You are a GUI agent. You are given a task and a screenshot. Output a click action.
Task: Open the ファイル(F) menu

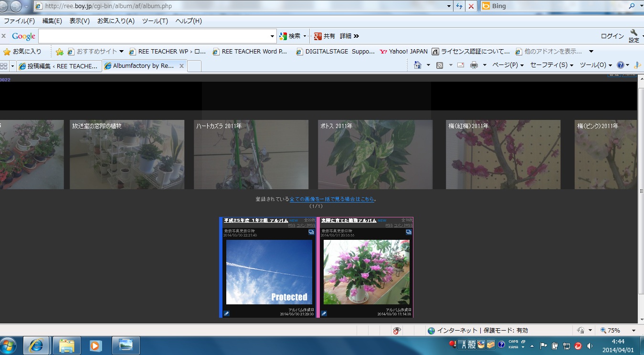[19, 21]
